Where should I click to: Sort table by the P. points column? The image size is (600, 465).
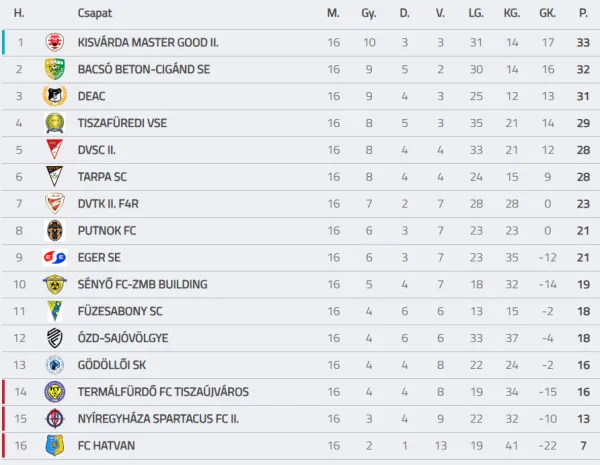583,13
